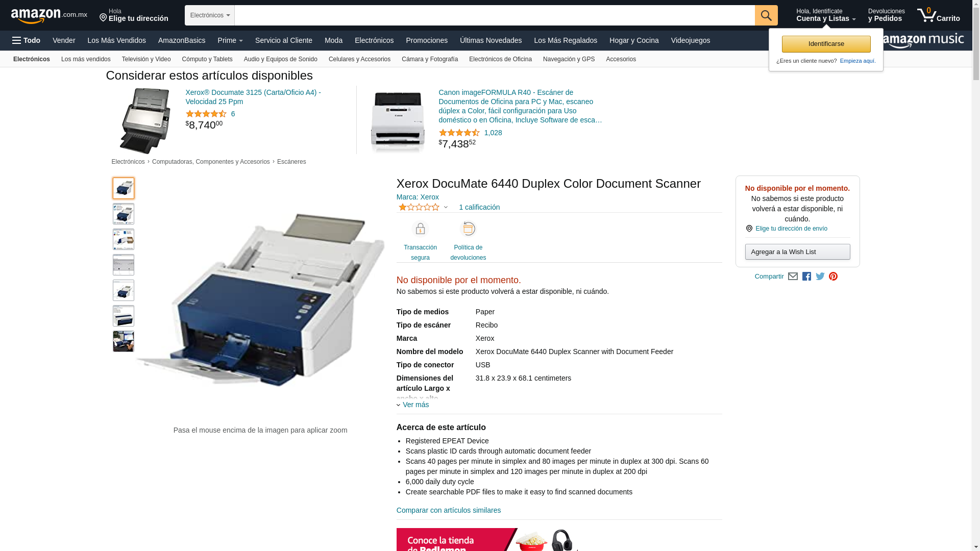
Task: Click the Transacción segura lock icon
Action: tap(420, 229)
